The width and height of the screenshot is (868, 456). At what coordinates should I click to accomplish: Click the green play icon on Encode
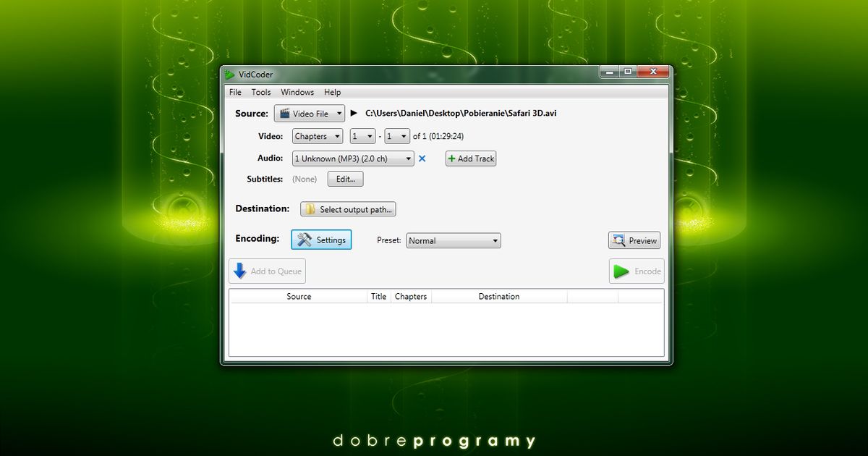pyautogui.click(x=620, y=271)
